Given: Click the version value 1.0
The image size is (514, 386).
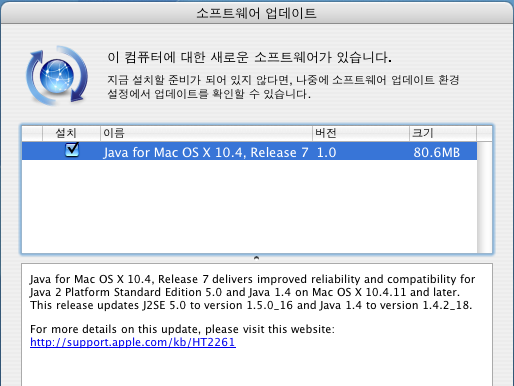Looking at the screenshot, I should pyautogui.click(x=326, y=152).
